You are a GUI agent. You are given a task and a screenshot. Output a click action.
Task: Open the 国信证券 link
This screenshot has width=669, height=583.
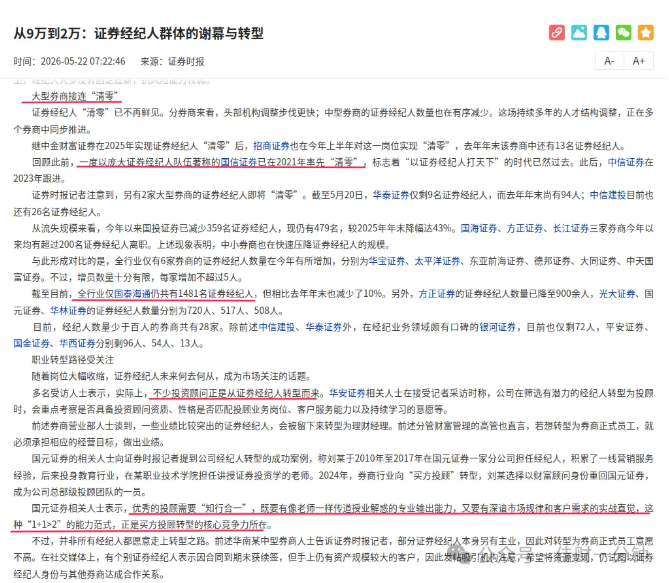point(239,162)
